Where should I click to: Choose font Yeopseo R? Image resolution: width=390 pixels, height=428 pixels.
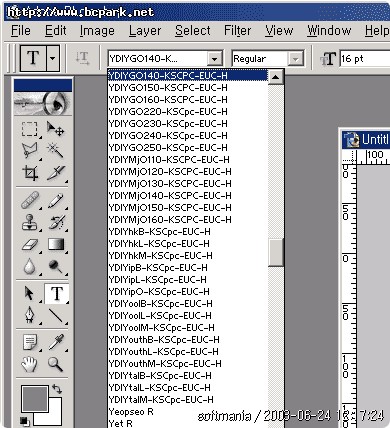pyautogui.click(x=187, y=412)
